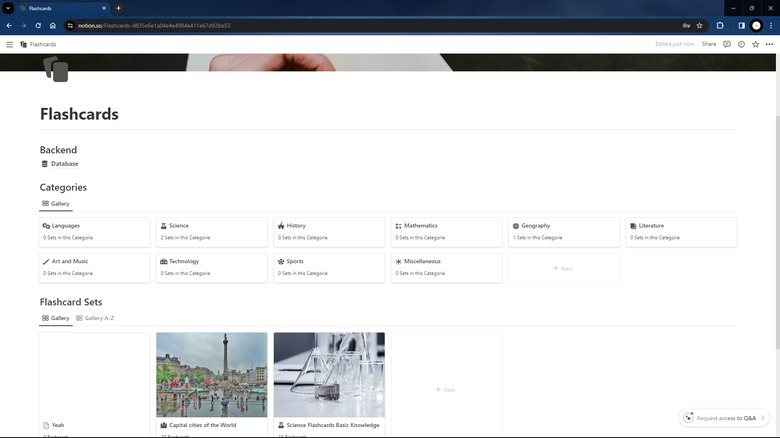Screen dimensions: 780x438
Task: Toggle the browser side panel
Action: click(741, 25)
